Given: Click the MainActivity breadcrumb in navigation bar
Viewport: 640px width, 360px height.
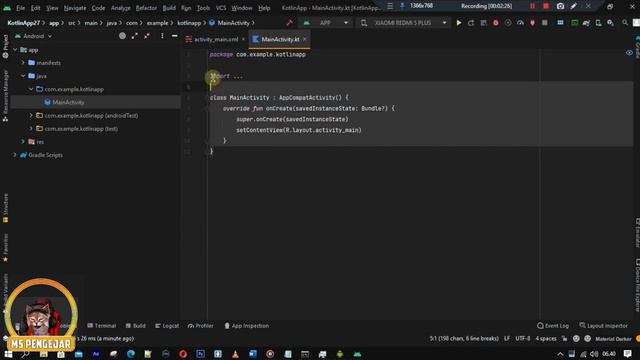Looking at the screenshot, I should [x=229, y=23].
